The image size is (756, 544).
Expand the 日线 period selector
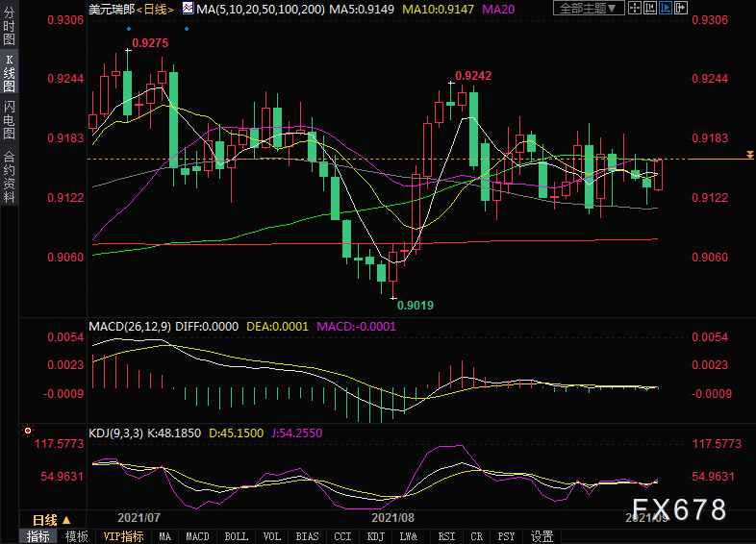pos(52,520)
